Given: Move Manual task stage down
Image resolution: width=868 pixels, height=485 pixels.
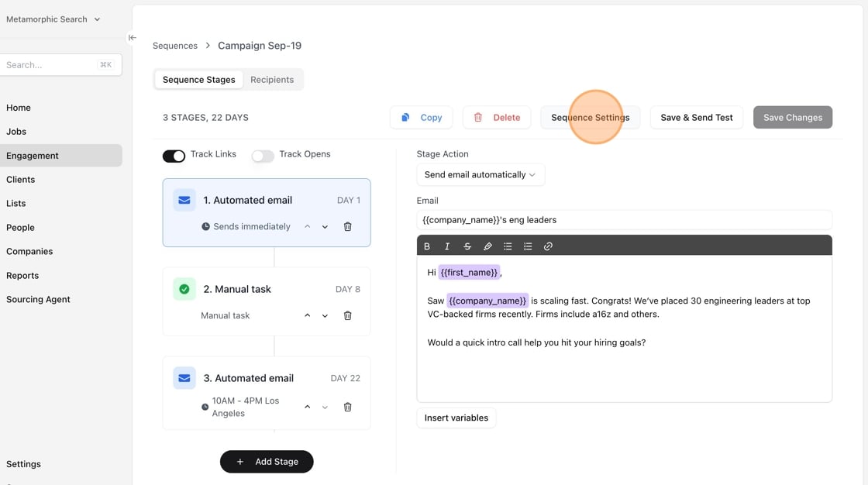Looking at the screenshot, I should pyautogui.click(x=325, y=315).
